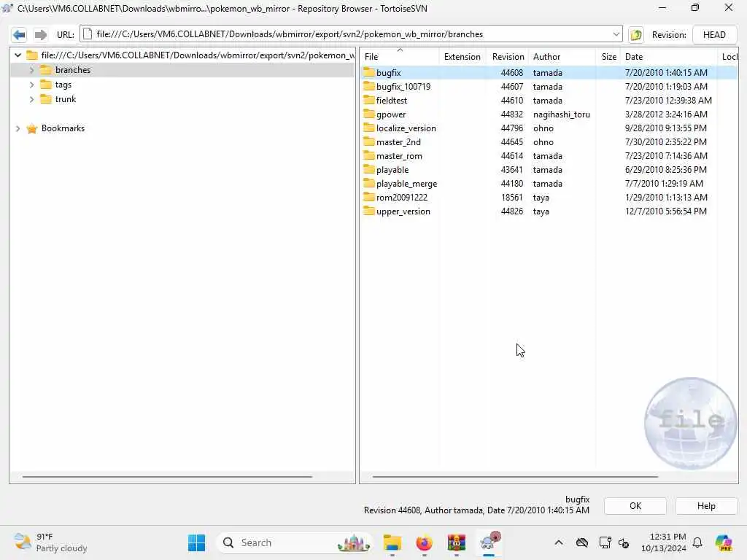This screenshot has width=747, height=560.
Task: Open the URL history dropdown
Action: coord(616,34)
